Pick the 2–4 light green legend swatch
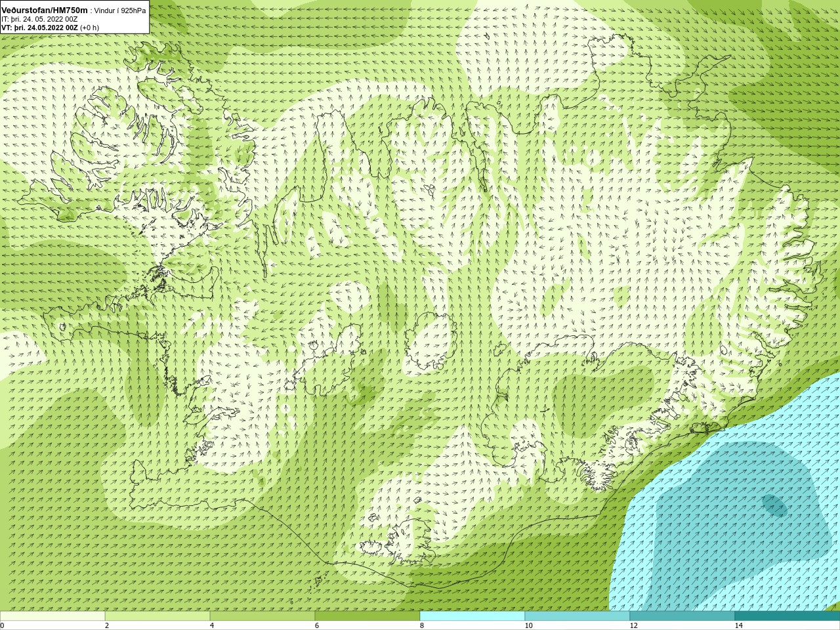 pos(157,616)
